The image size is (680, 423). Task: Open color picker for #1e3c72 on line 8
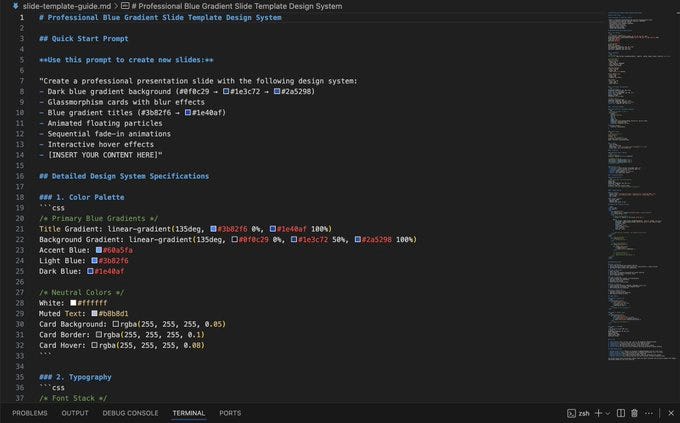pyautogui.click(x=226, y=91)
